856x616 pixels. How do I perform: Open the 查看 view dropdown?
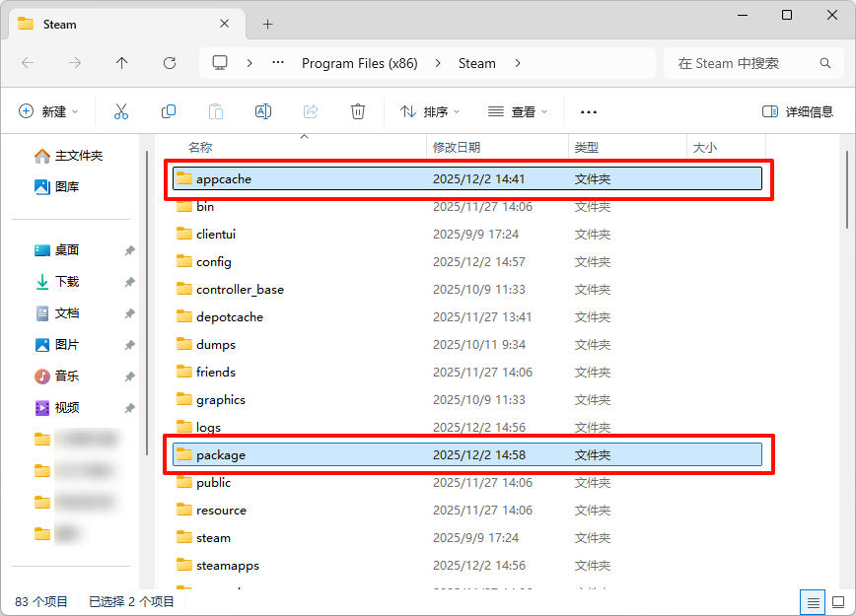point(518,111)
